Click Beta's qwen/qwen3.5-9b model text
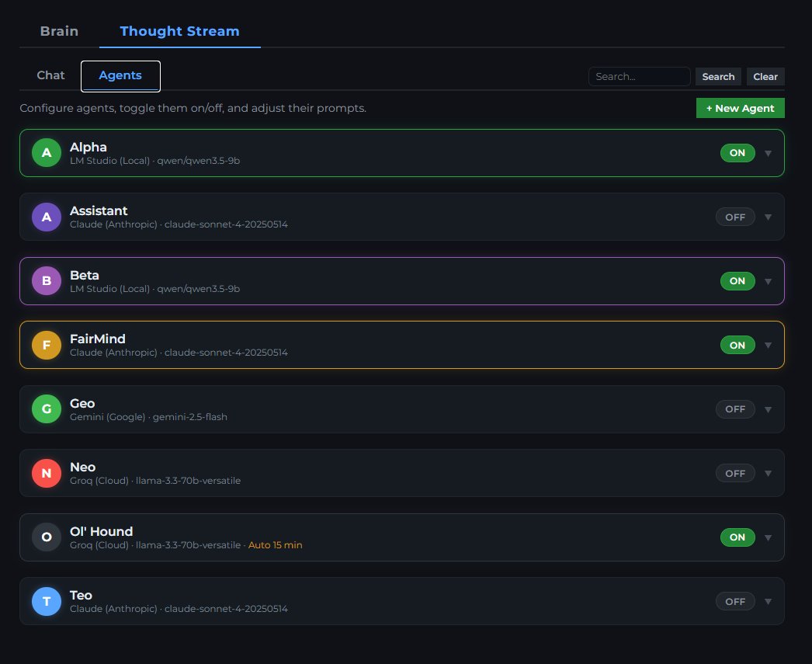Viewport: 812px width, 664px height. coord(198,288)
